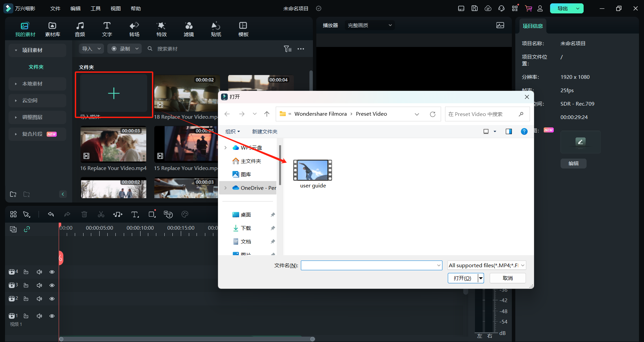Click the filter sort icon in media panel

[287, 49]
